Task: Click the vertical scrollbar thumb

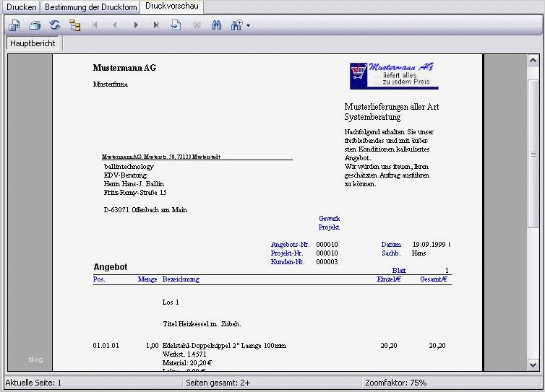Action: click(x=533, y=154)
